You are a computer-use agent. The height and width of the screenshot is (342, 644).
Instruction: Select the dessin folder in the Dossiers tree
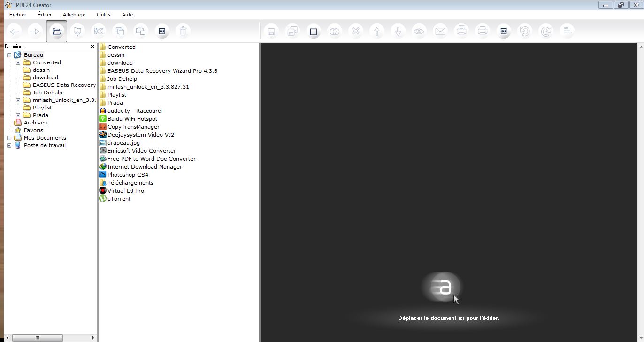pyautogui.click(x=41, y=70)
